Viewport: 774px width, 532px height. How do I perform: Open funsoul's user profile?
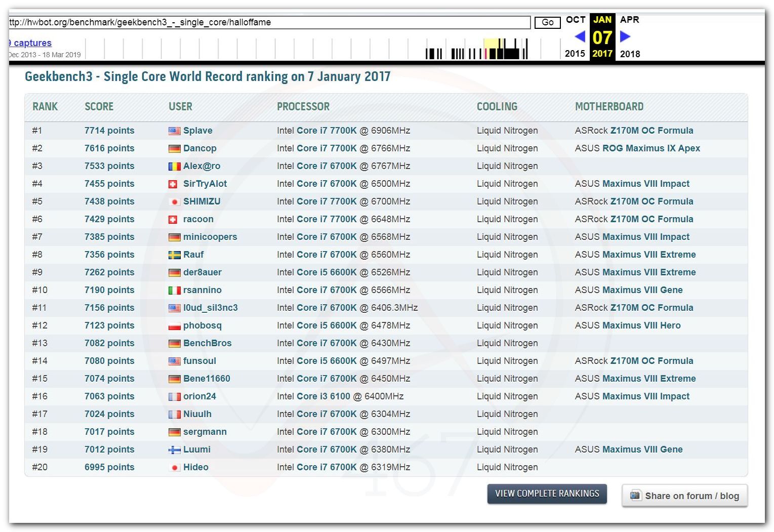coord(199,361)
